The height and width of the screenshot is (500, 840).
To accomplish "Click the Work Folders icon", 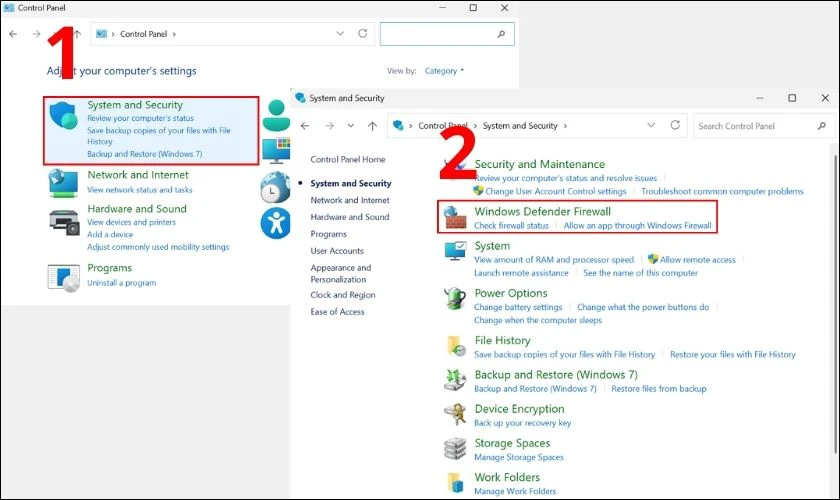I will click(455, 482).
